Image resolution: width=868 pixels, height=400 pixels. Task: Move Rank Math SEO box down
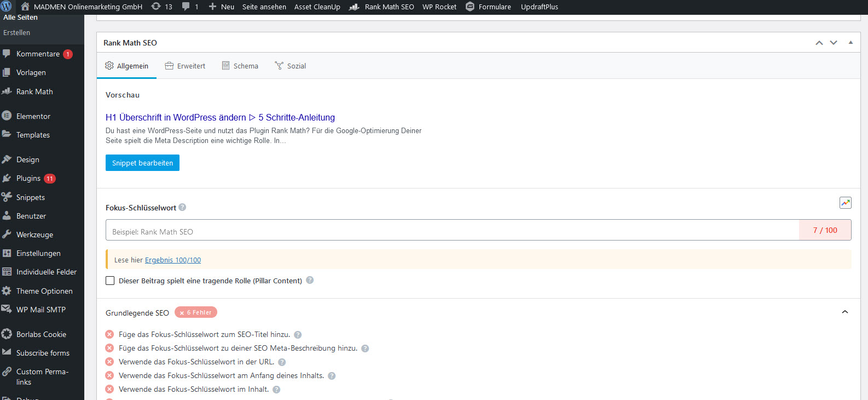(x=834, y=43)
